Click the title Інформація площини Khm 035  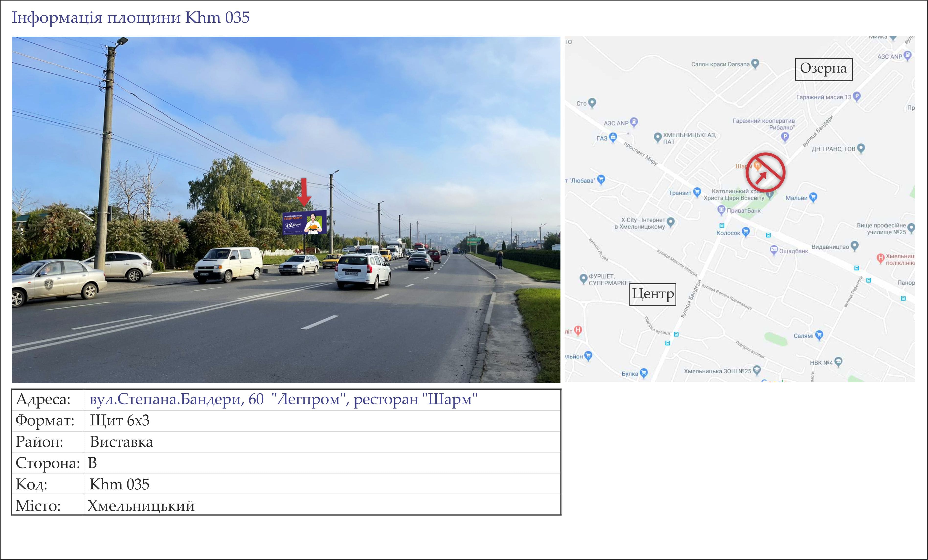coord(131,18)
